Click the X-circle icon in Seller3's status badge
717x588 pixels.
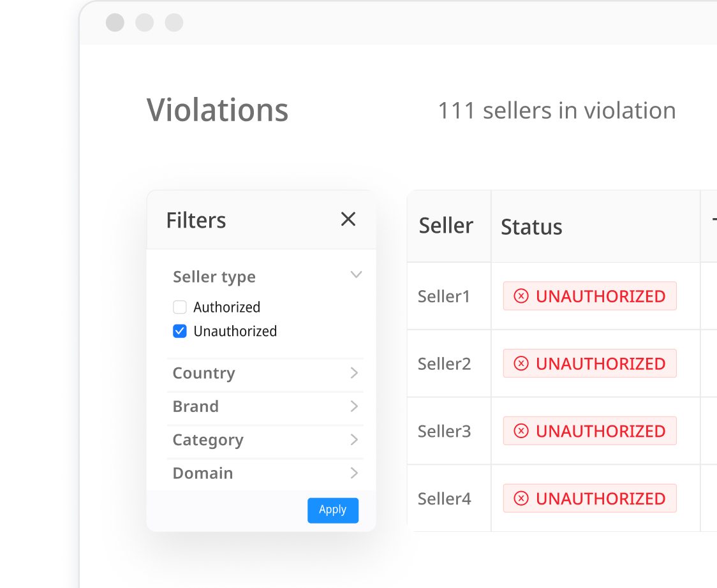pyautogui.click(x=521, y=431)
